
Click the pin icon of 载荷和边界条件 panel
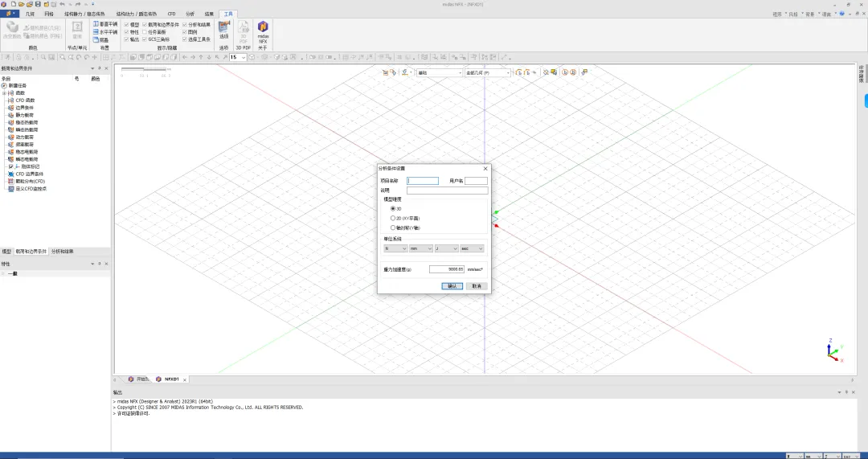coord(99,68)
